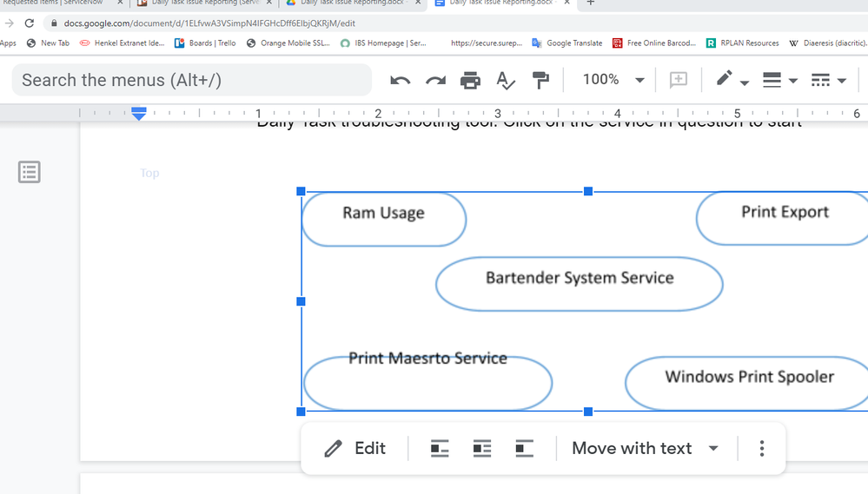The width and height of the screenshot is (868, 494).
Task: Click the Print Export shape
Action: [x=782, y=218]
